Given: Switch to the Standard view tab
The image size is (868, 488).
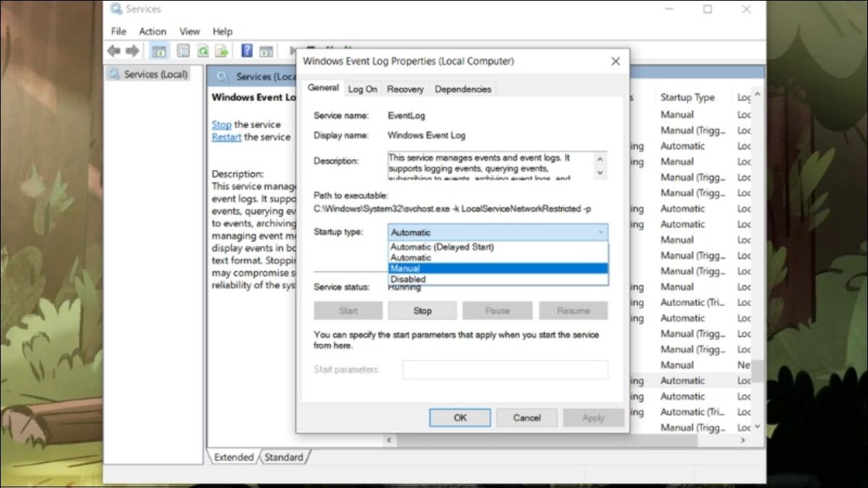Looking at the screenshot, I should click(284, 457).
